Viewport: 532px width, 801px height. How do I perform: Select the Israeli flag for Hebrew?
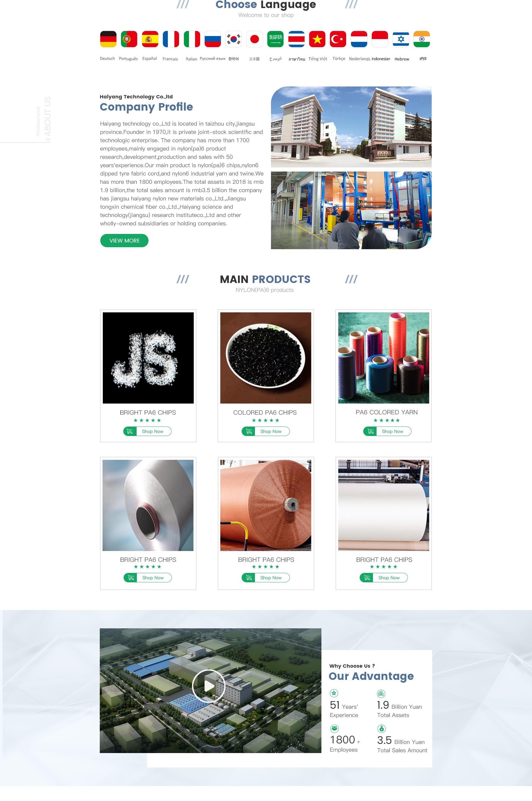click(401, 39)
